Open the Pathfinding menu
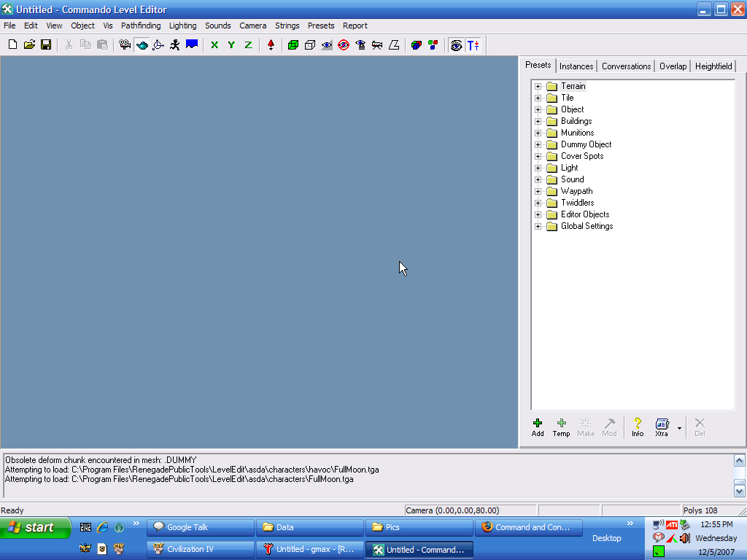 [x=141, y=26]
